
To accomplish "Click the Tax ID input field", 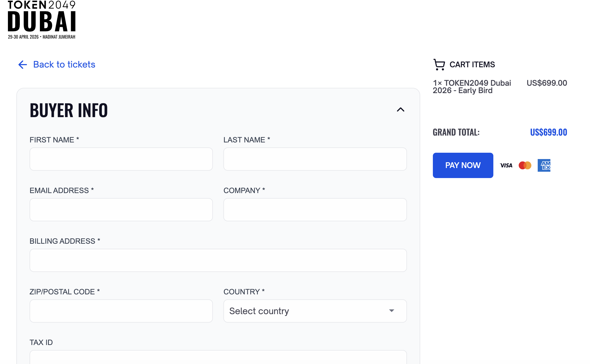I will click(x=218, y=357).
